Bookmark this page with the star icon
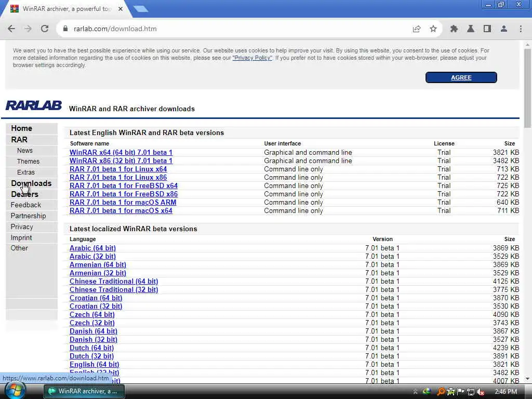This screenshot has height=399, width=532. point(433,29)
